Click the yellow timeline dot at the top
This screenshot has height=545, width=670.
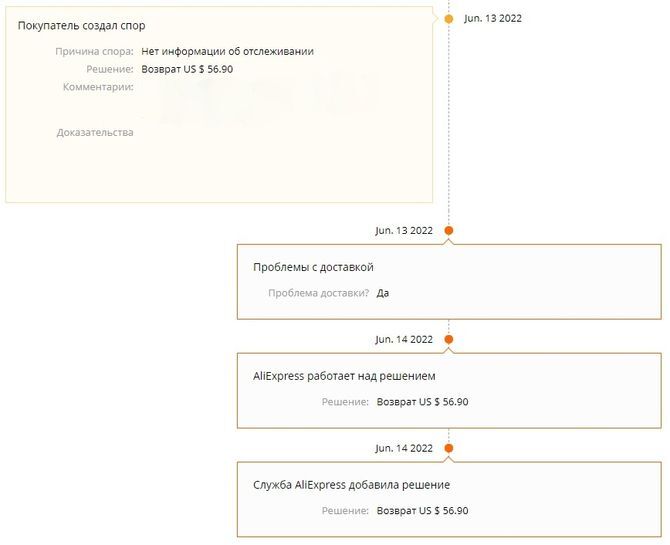pyautogui.click(x=448, y=18)
